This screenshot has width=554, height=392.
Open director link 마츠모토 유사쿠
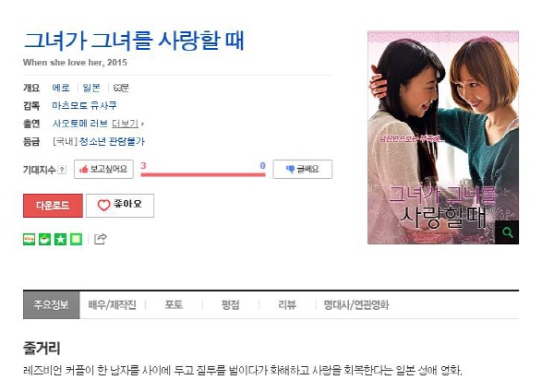(x=84, y=105)
